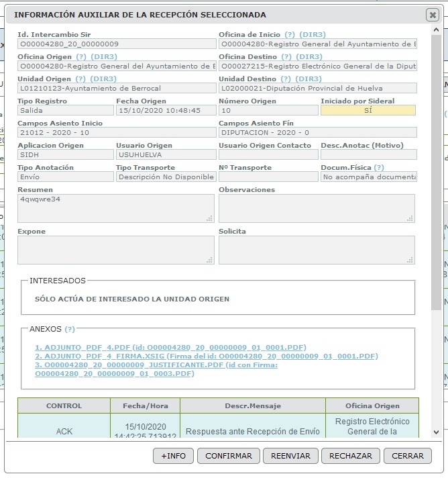Screen dimensions: 448x478
Task: Open the (DIR3) link for Oficina Origen
Action: pyautogui.click(x=104, y=56)
